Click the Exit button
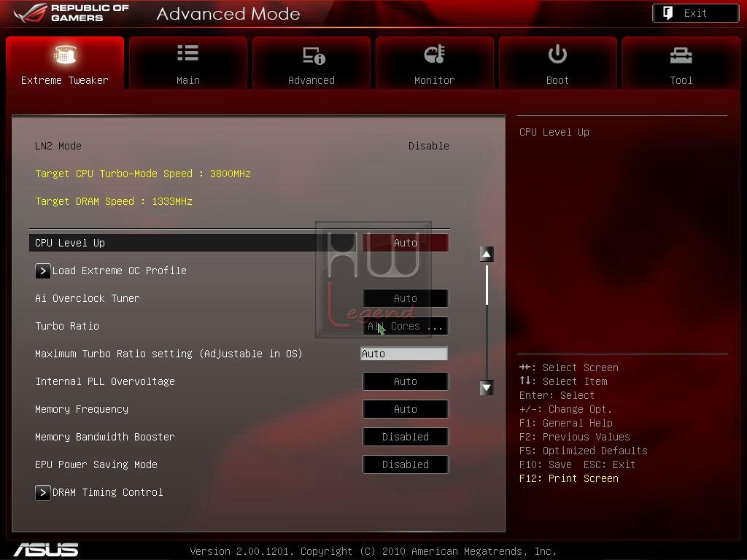The image size is (747, 560). point(695,13)
